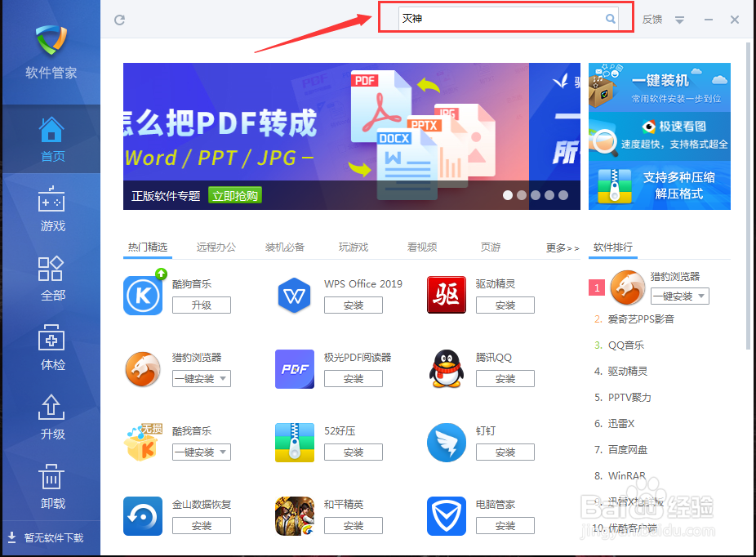The width and height of the screenshot is (756, 557).
Task: Click the 猎豹浏览器 icon in featured list
Action: (143, 369)
